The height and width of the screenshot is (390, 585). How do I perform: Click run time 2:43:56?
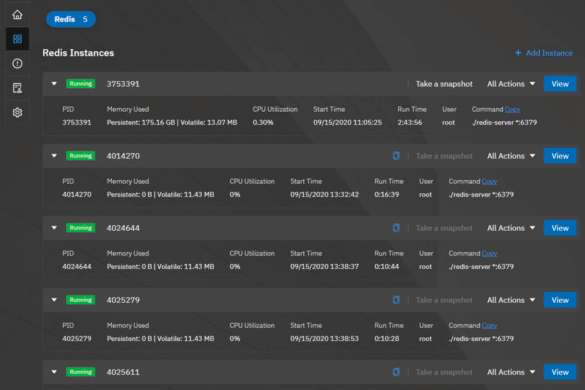(x=410, y=122)
